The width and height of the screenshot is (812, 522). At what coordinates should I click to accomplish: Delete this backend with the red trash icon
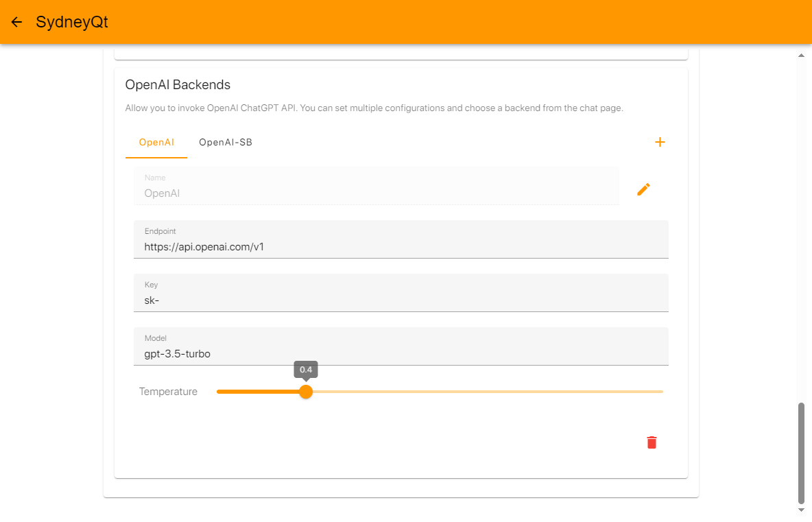click(652, 442)
